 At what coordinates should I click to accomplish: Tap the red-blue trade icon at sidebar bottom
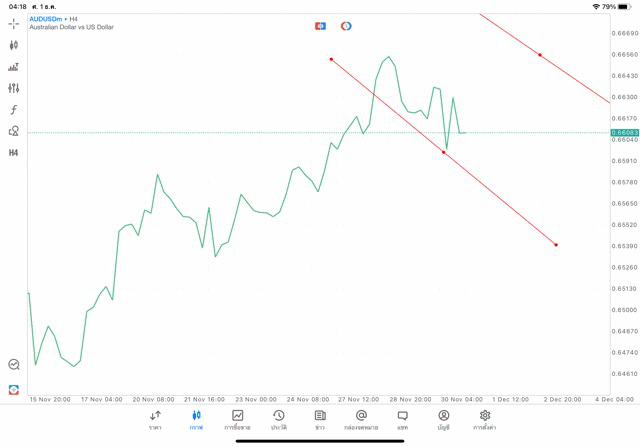(13, 389)
